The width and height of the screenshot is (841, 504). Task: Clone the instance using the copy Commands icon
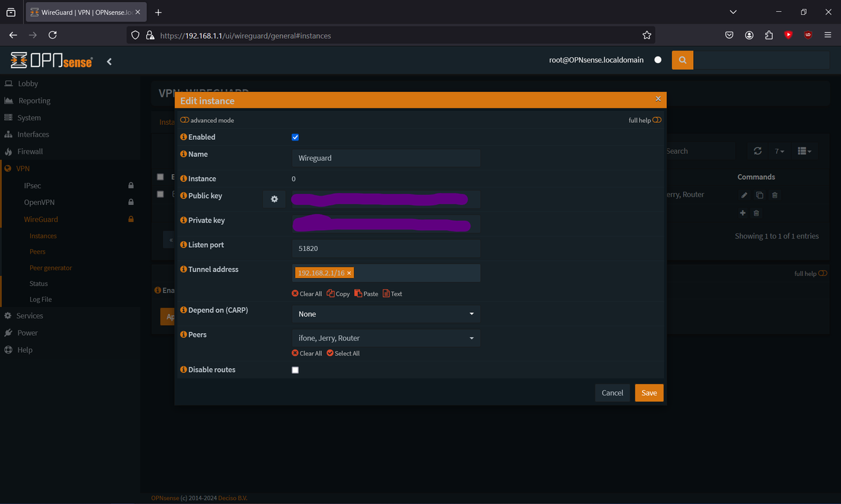(760, 195)
